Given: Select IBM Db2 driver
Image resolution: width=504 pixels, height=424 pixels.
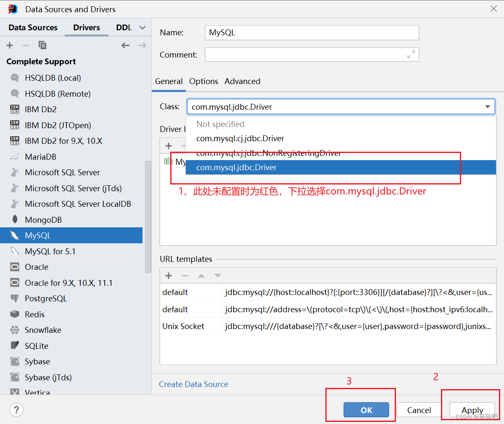Looking at the screenshot, I should point(71,109).
